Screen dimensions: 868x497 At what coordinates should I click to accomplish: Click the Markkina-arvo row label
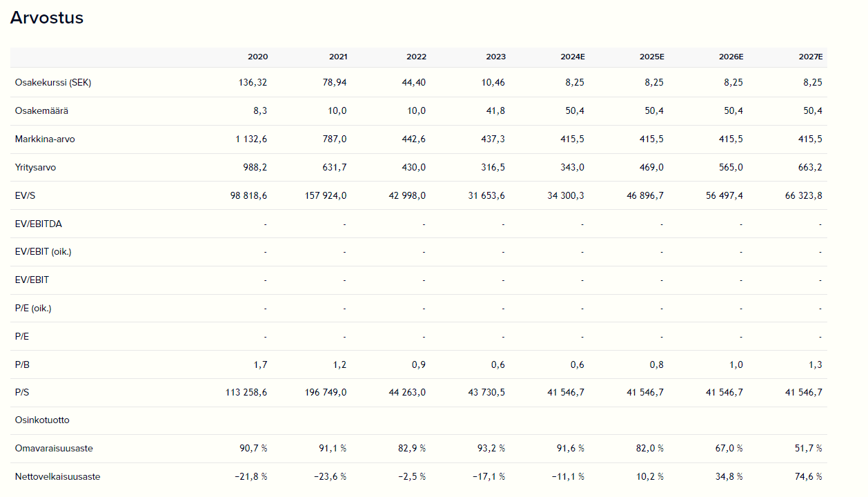coord(45,139)
